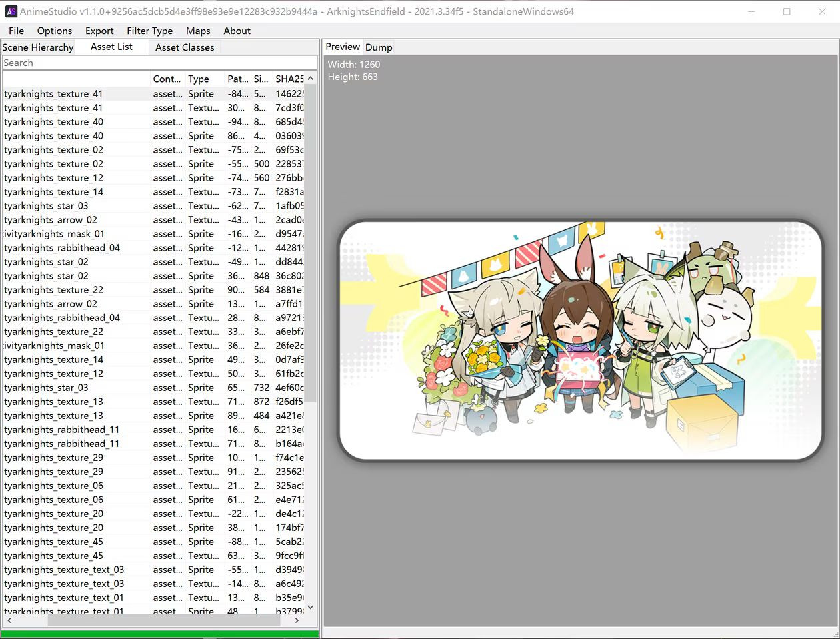The width and height of the screenshot is (840, 639).
Task: Click the AnimeStudio app icon in title bar
Action: point(11,11)
